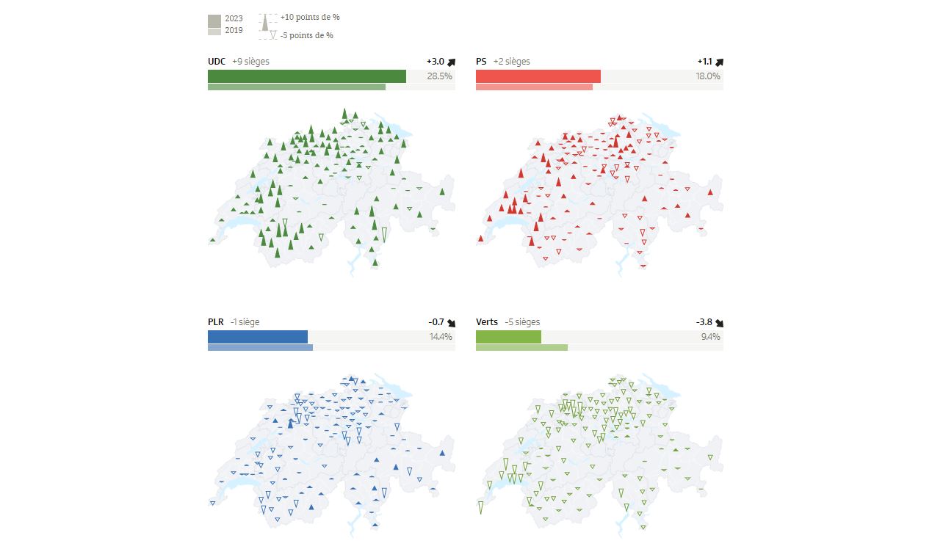
Task: Click the upward arrow beside UDC +3.0
Action: 451,62
